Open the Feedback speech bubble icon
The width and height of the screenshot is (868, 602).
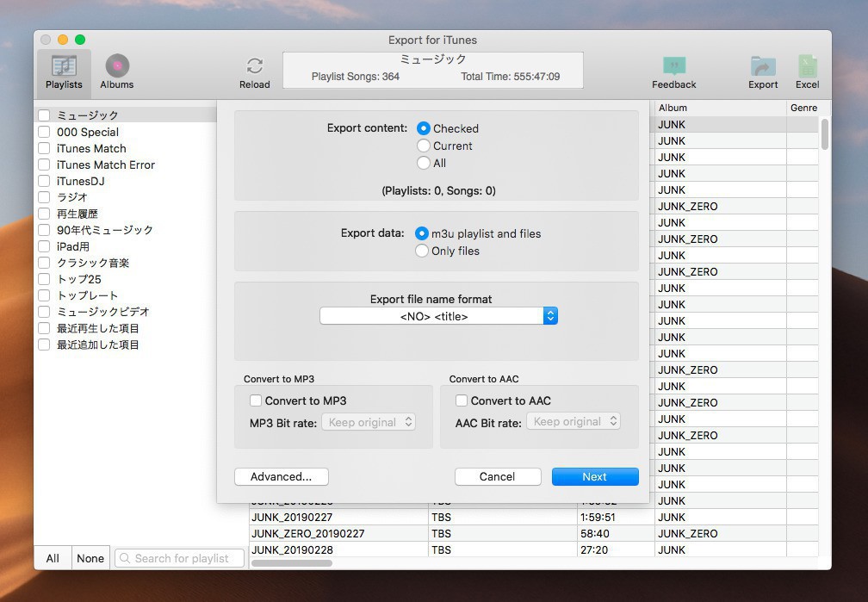673,67
